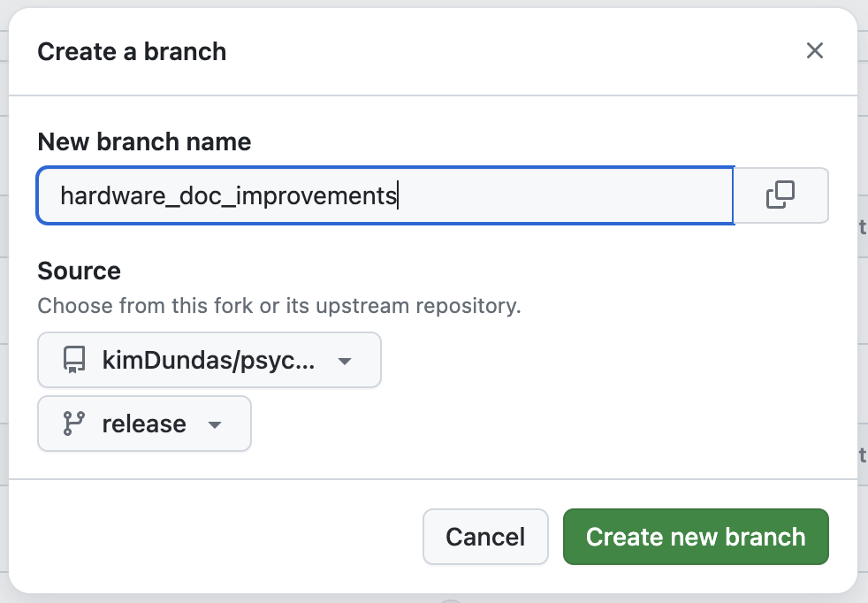Open the kimDundas/psyc... repository dropdown
Screen dimensions: 868x603
click(209, 360)
